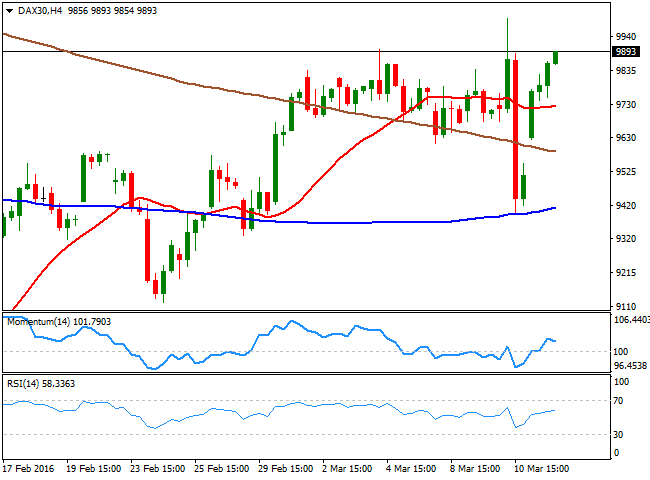Click the 9835 price axis label

(x=626, y=71)
